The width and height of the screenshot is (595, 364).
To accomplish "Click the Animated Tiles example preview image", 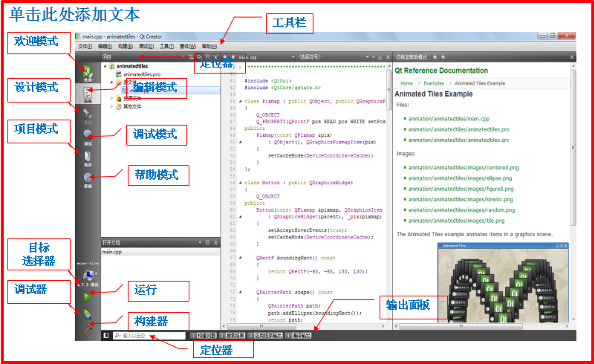I will (x=503, y=283).
